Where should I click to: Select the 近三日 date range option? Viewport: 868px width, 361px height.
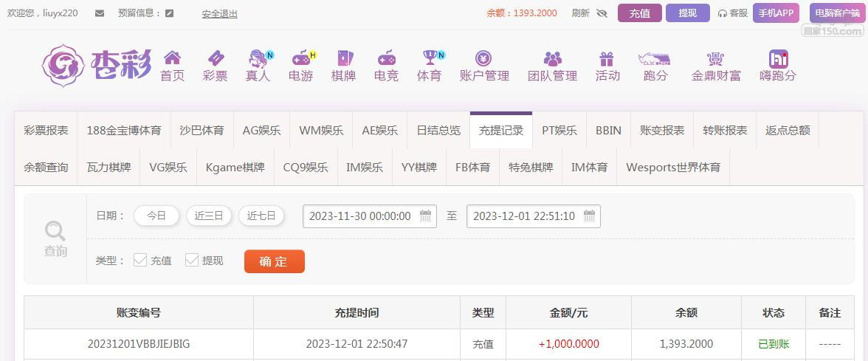click(209, 216)
